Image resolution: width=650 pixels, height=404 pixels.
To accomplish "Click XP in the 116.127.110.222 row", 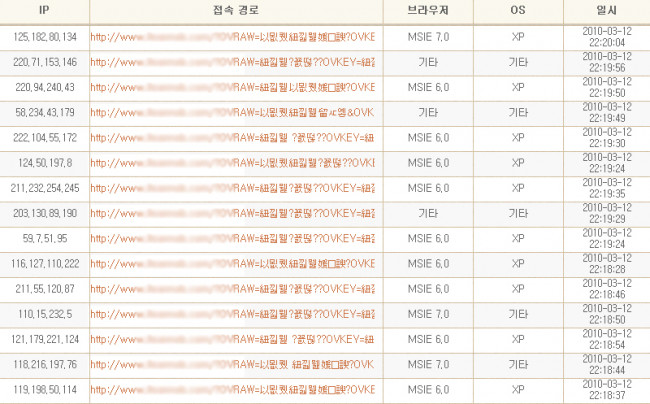I will [x=518, y=264].
